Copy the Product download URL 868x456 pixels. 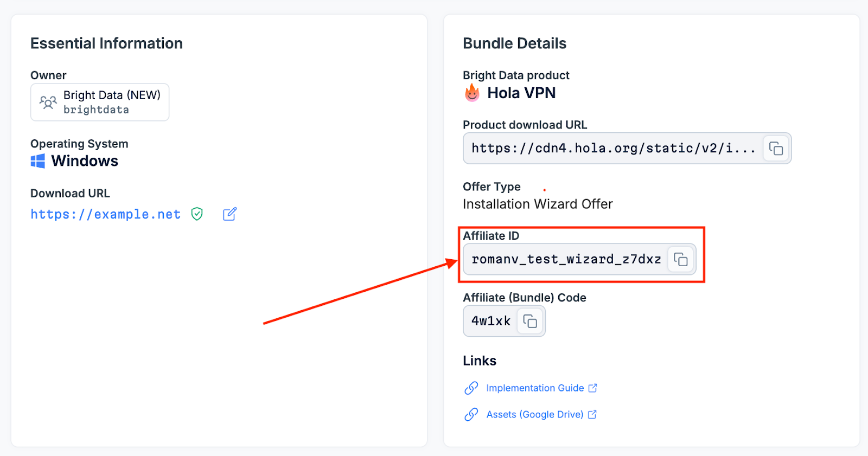(776, 149)
